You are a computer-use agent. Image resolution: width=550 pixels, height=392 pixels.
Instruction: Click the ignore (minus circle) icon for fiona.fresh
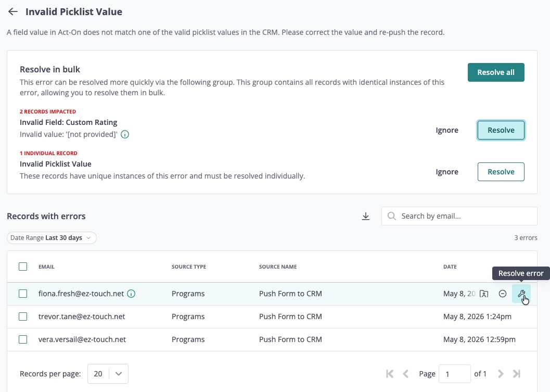point(503,294)
